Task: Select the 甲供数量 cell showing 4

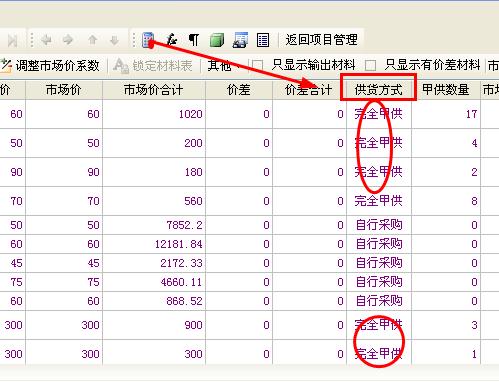Action: [446, 143]
